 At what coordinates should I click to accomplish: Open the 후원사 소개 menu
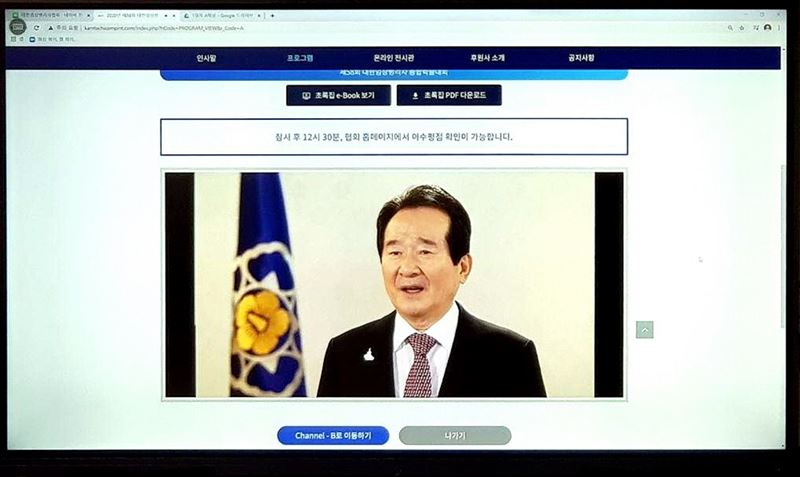[487, 58]
